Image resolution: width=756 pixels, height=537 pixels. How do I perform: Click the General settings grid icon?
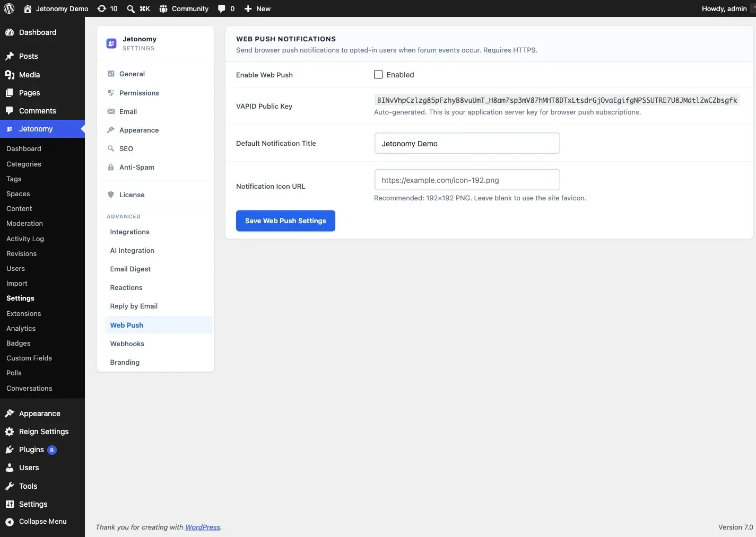(111, 74)
